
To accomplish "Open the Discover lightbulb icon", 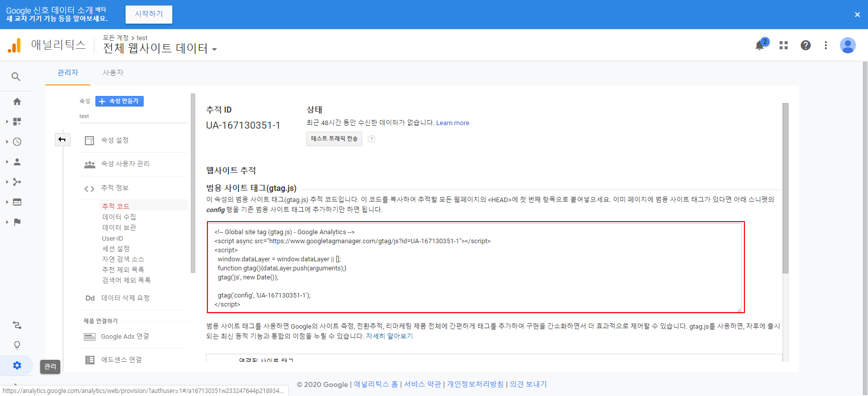I will tap(17, 345).
